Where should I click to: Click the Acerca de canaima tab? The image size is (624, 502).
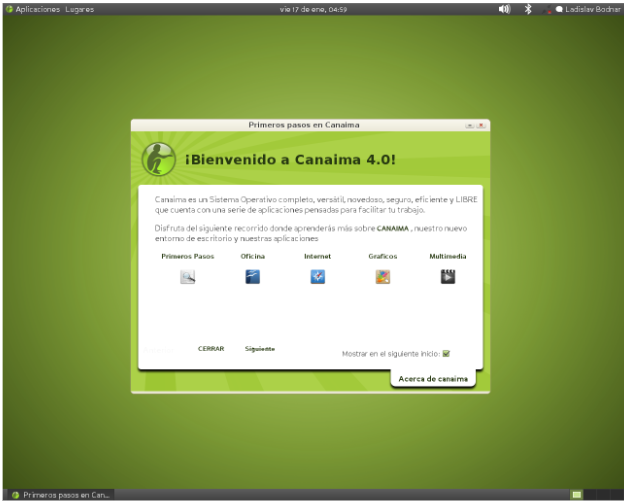[x=433, y=379]
